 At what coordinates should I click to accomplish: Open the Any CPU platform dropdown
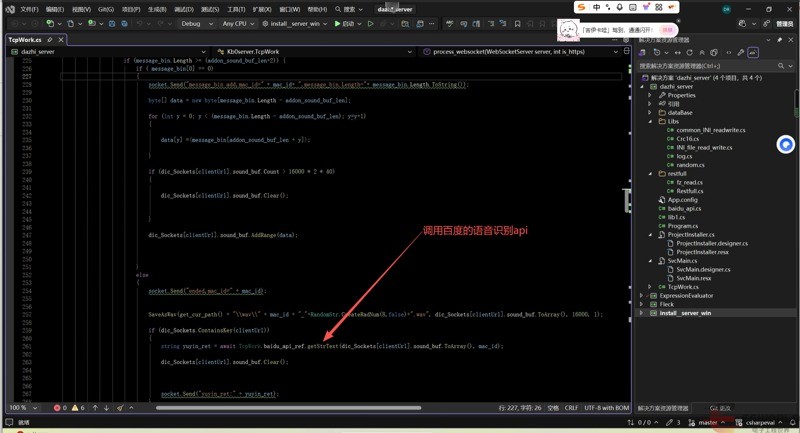(x=239, y=23)
